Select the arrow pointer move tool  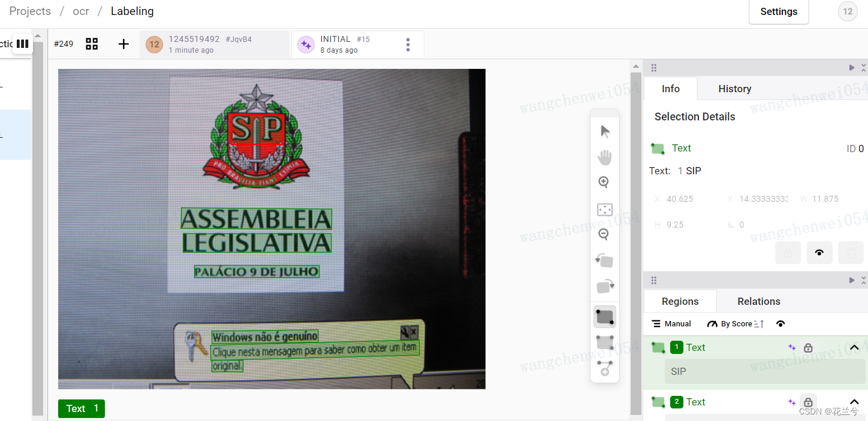pyautogui.click(x=605, y=132)
